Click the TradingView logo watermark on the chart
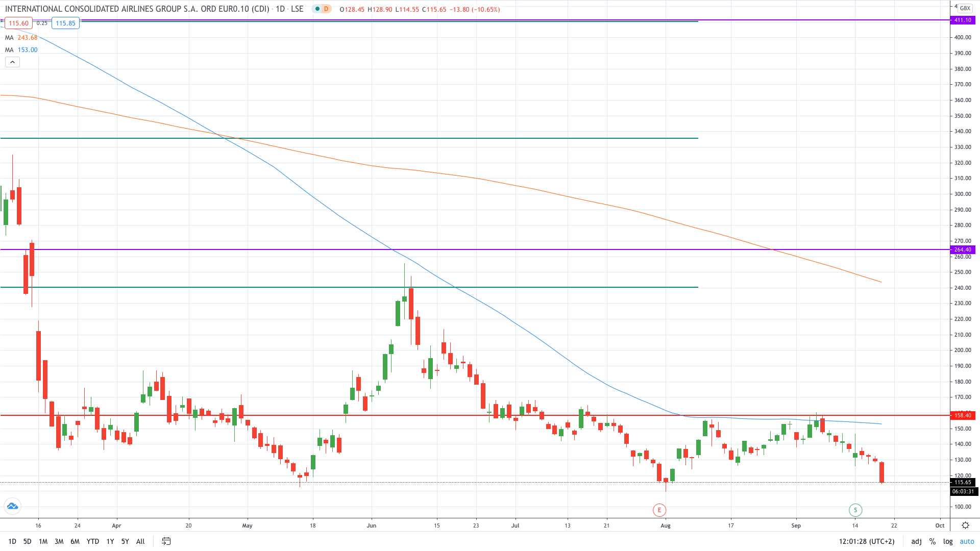Screen dimensions: 980x551 [x=12, y=506]
